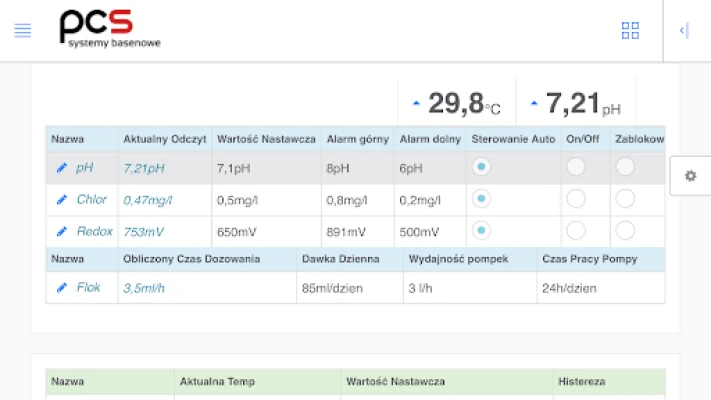Click the PCS systemy basenowe logo
Image resolution: width=711 pixels, height=400 pixels.
[x=109, y=29]
